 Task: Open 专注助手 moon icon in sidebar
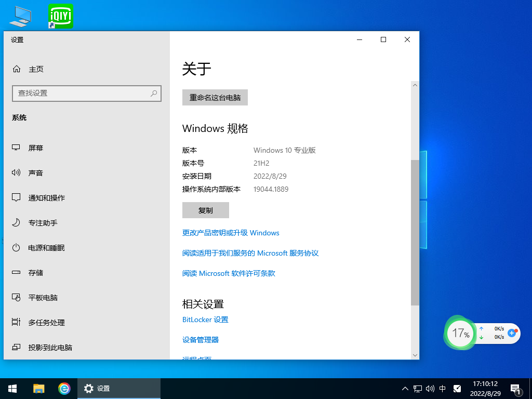pyautogui.click(x=16, y=222)
